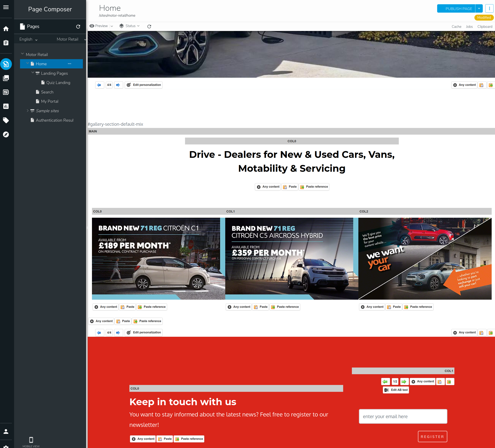The height and width of the screenshot is (448, 495).
Task: Click green next arrow in AB test
Action: pyautogui.click(x=404, y=381)
